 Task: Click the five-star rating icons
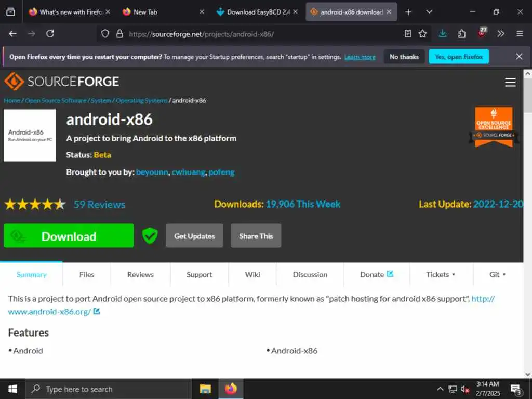(x=35, y=205)
